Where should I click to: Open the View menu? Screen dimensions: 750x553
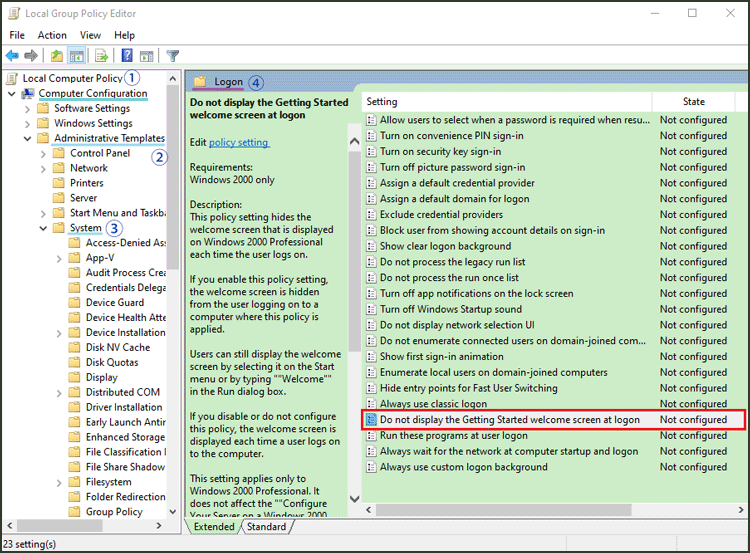pyautogui.click(x=90, y=35)
